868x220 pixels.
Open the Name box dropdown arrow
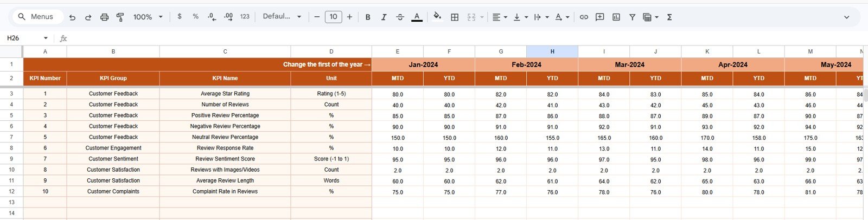pyautogui.click(x=46, y=38)
